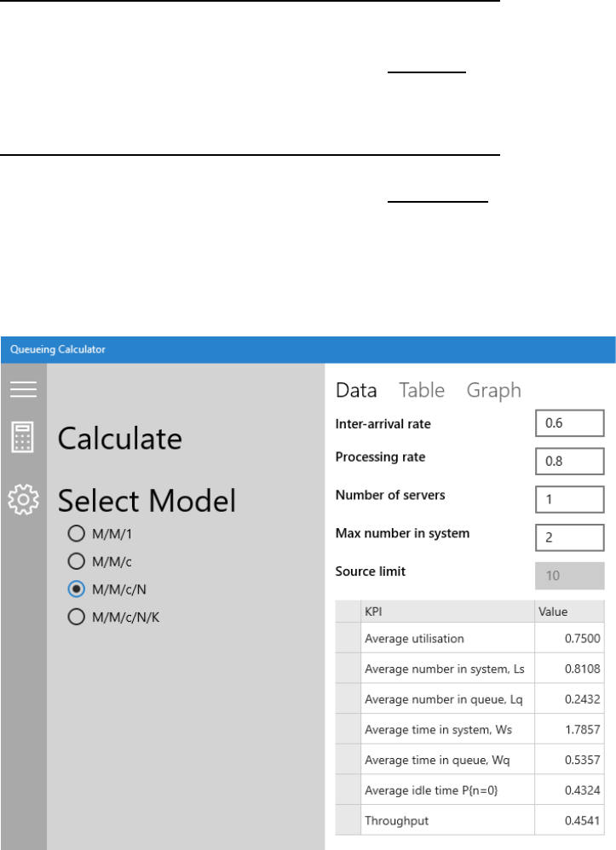Select the Throughput row in results
Screen dimensions: 616x850
pyautogui.click(x=447, y=821)
